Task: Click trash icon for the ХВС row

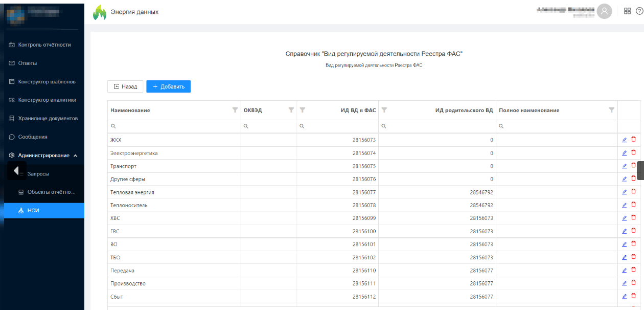Action: (634, 218)
